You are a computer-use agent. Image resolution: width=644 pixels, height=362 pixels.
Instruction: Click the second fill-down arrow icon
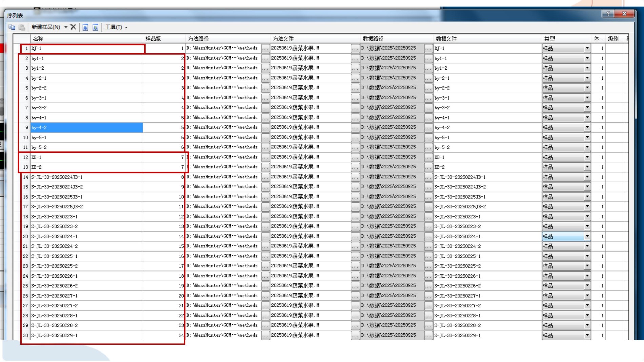95,27
